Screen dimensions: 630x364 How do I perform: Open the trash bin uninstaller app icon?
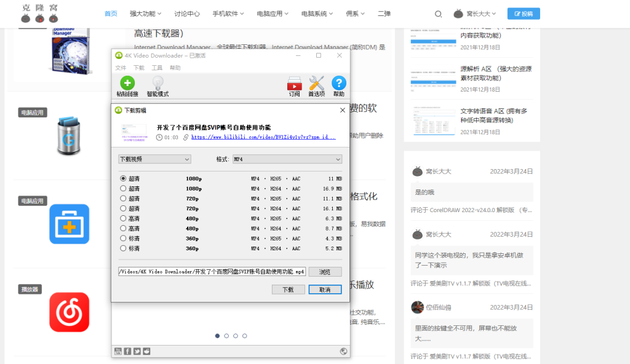point(69,135)
